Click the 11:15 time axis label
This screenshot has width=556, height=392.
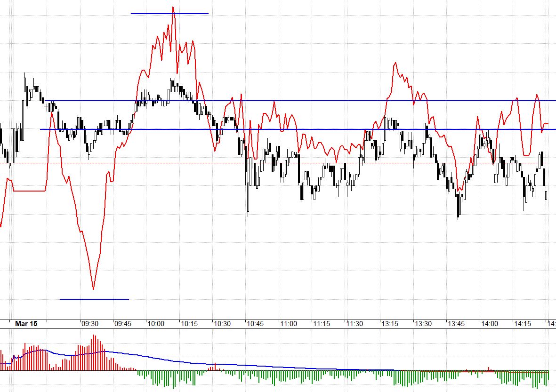click(322, 324)
